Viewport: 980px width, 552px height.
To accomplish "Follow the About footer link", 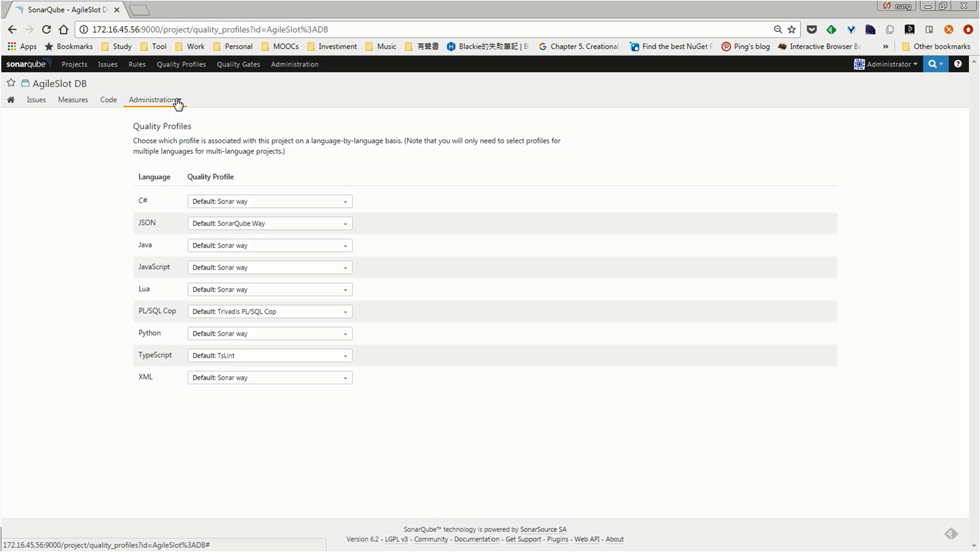I will point(614,539).
